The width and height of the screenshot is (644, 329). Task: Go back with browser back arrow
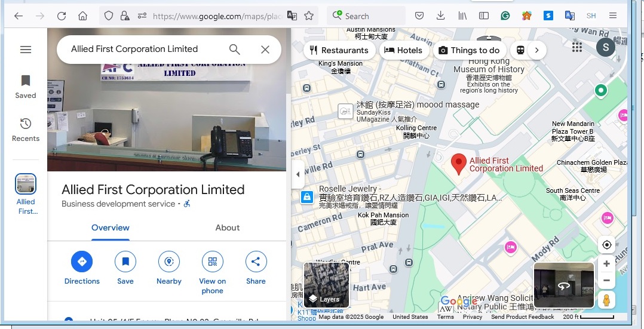[18, 16]
